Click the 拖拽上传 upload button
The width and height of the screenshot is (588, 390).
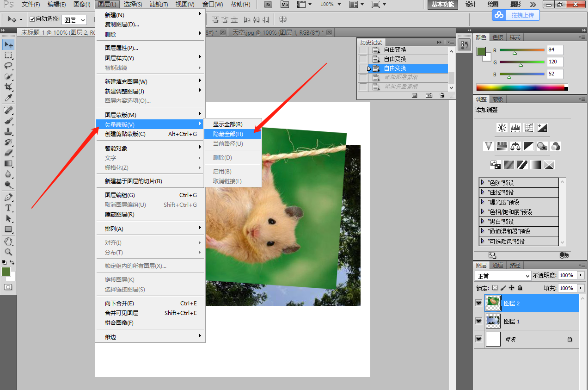516,15
